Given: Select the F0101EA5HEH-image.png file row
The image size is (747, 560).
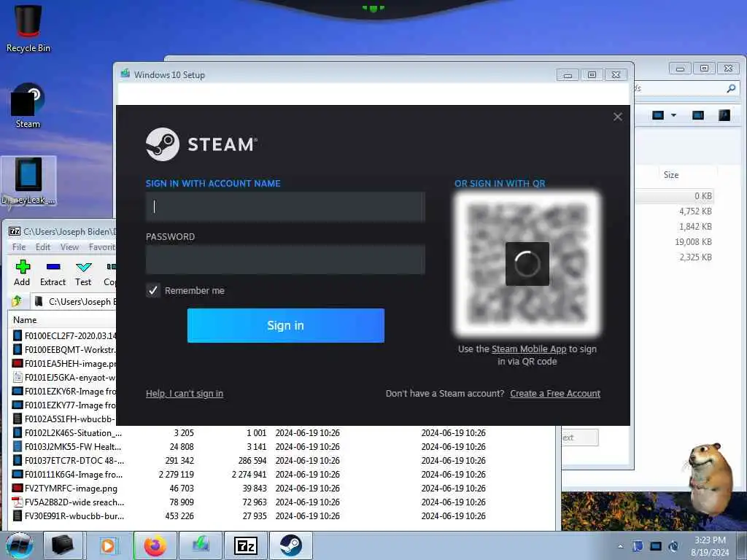Looking at the screenshot, I should tap(64, 363).
